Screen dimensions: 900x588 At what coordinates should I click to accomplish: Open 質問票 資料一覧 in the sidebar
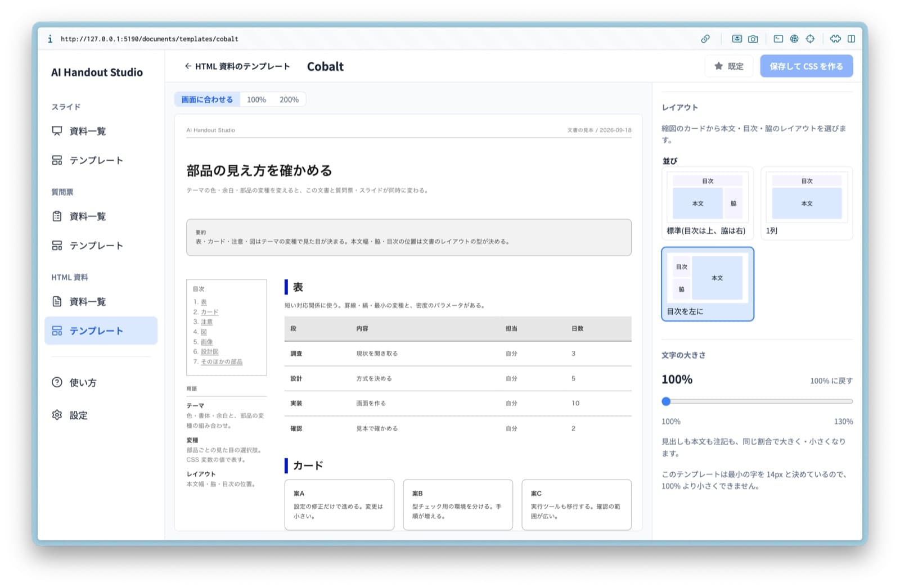101,216
